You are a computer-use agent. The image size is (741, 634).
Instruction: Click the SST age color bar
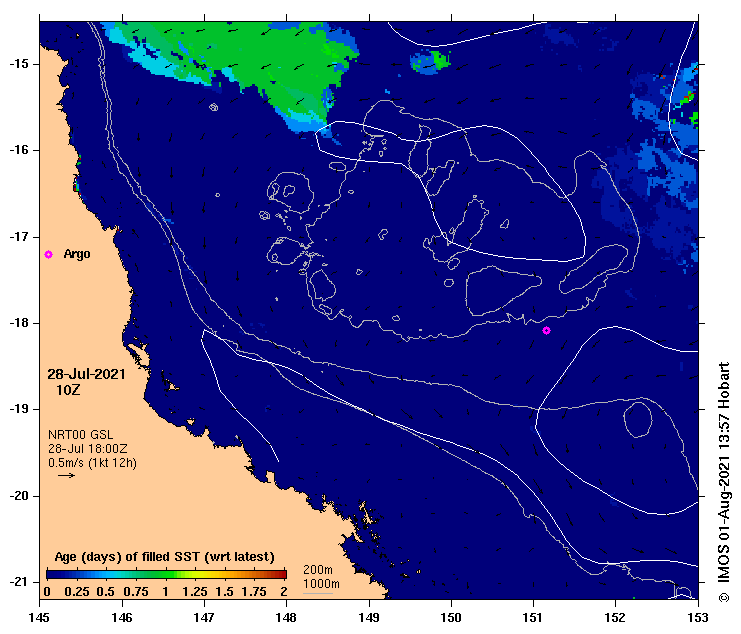pos(166,574)
